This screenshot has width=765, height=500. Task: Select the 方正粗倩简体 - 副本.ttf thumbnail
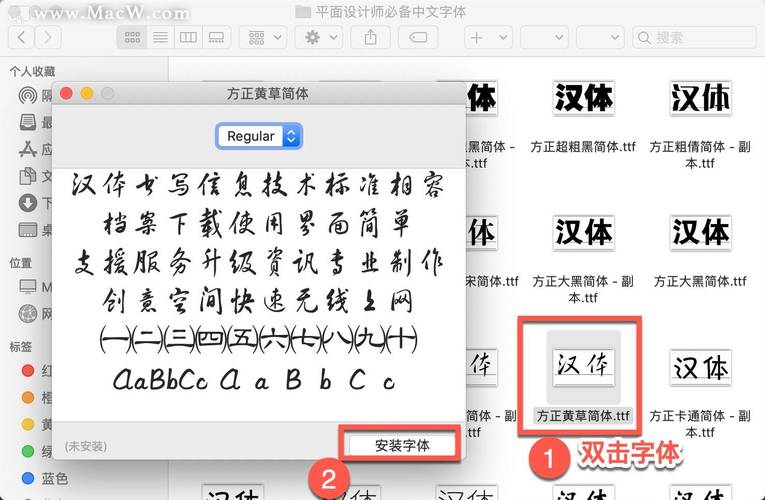pos(700,98)
